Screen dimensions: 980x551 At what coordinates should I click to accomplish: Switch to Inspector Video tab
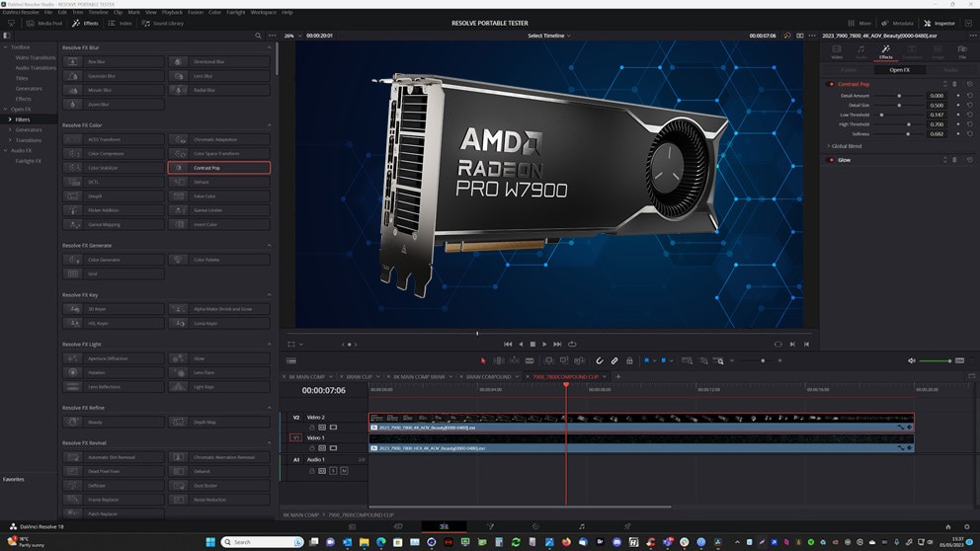[x=836, y=51]
